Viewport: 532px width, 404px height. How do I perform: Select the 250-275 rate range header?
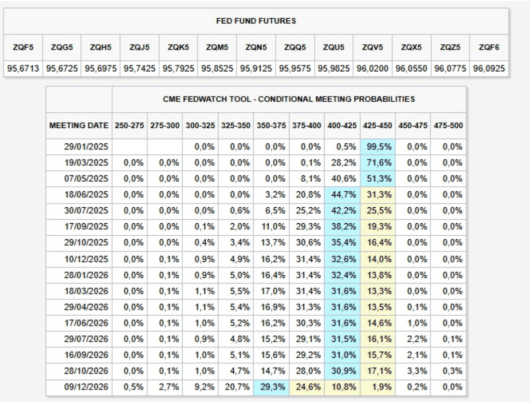[130, 126]
